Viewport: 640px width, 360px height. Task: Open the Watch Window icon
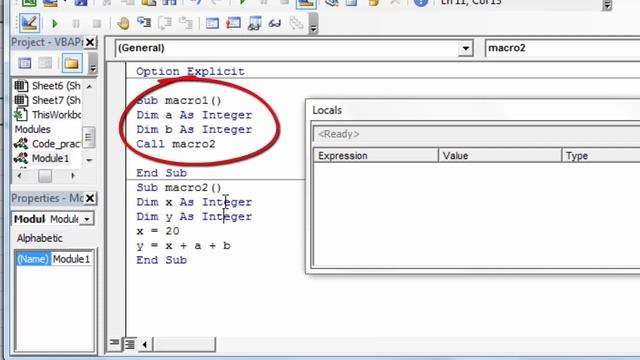click(x=254, y=23)
